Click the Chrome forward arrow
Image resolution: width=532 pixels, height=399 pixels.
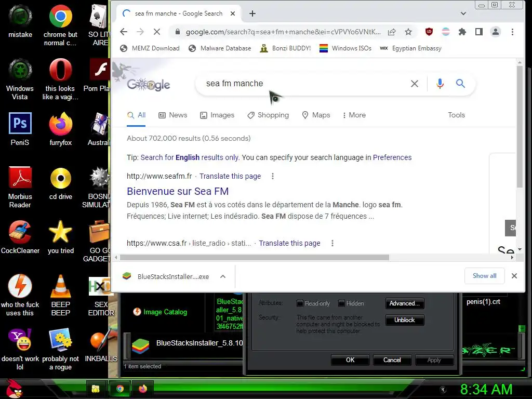click(140, 32)
